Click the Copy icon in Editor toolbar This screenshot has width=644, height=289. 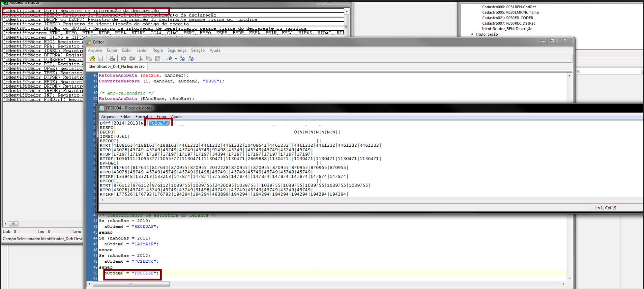tap(149, 59)
